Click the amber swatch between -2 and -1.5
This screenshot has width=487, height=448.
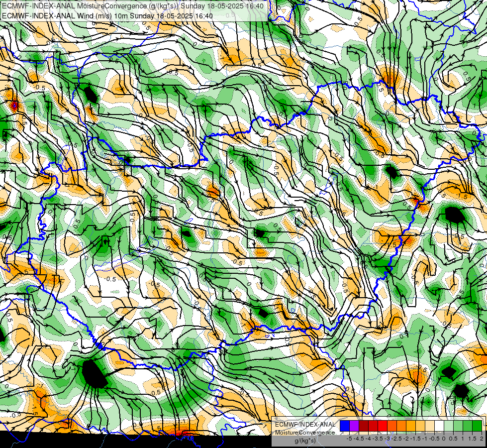point(411,426)
